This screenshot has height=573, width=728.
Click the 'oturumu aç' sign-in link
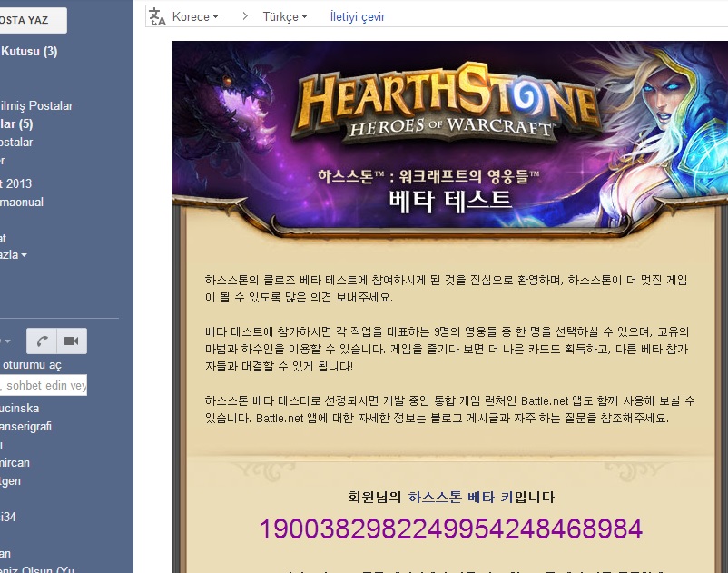[x=31, y=365]
